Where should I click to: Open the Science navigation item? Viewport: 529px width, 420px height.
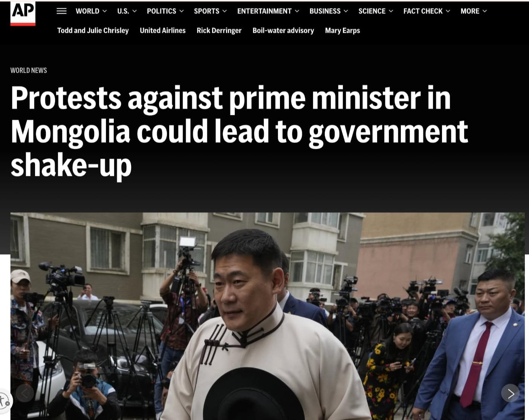tap(376, 11)
